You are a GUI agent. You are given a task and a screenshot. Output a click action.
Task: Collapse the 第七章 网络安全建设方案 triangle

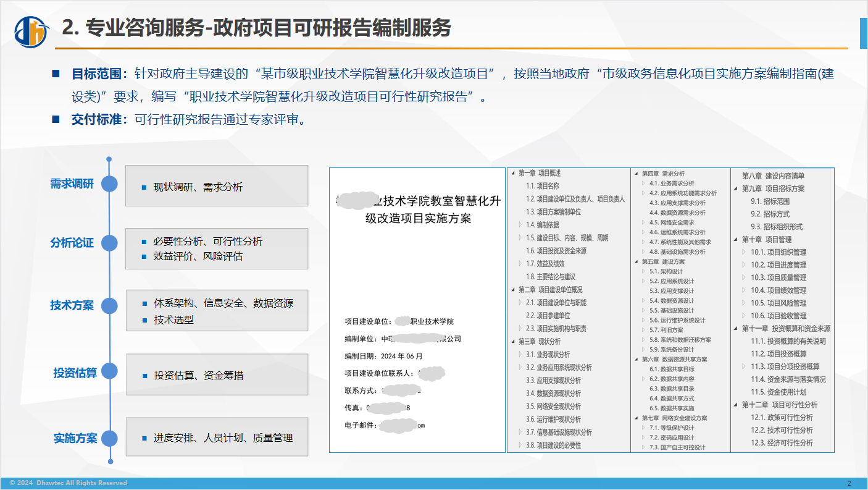pyautogui.click(x=636, y=418)
